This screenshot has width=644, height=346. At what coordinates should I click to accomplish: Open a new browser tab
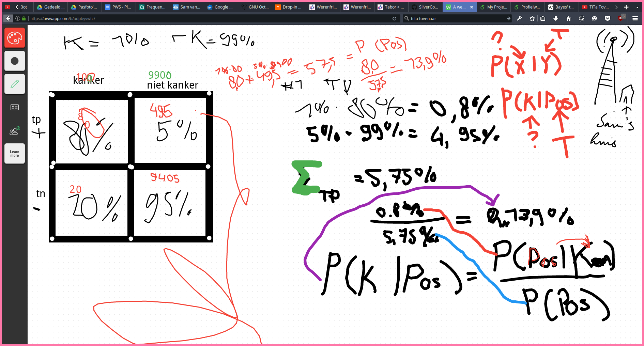(x=626, y=7)
